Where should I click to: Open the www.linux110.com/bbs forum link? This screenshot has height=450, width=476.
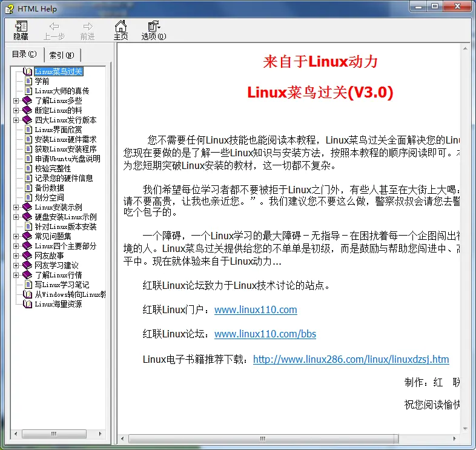(x=265, y=334)
